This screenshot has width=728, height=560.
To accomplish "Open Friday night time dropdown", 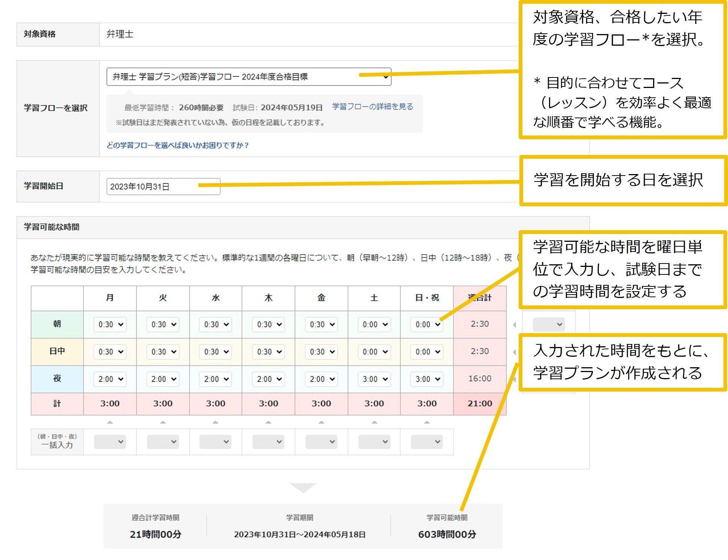I will tap(321, 379).
